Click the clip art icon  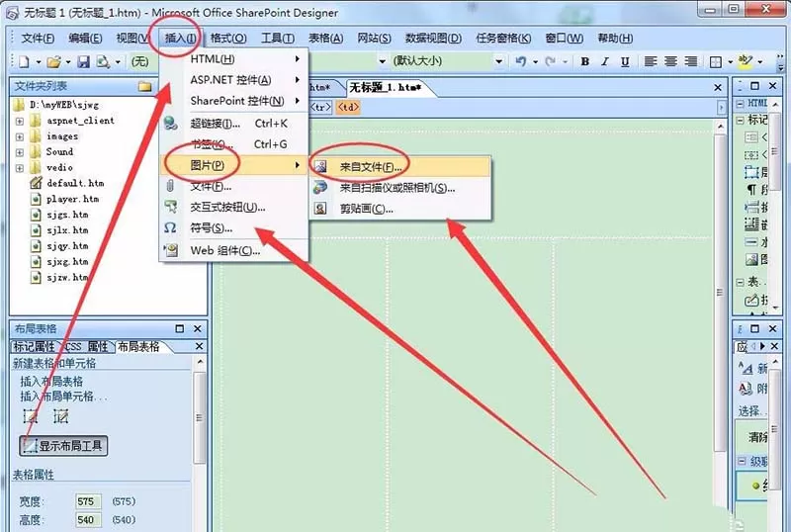point(320,209)
